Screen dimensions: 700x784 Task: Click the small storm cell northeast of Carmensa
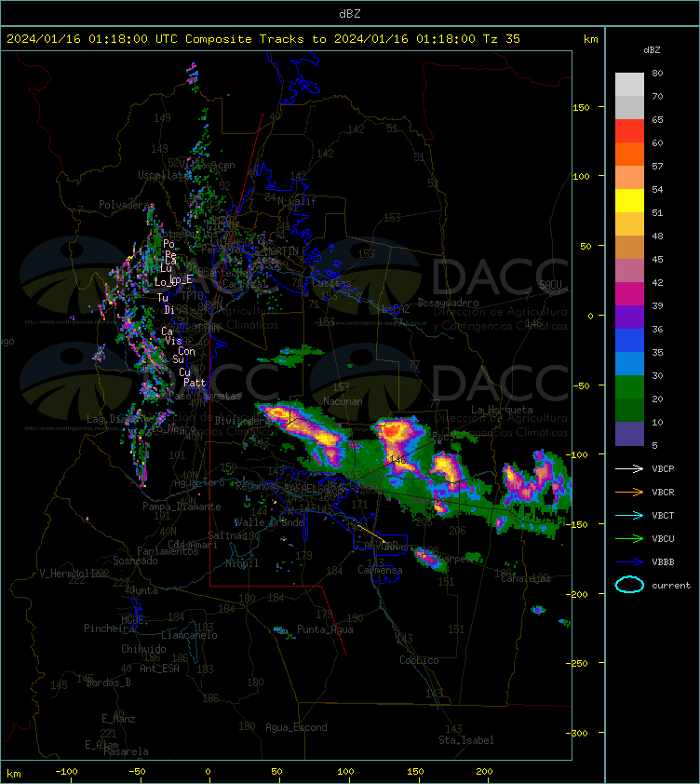(x=429, y=558)
